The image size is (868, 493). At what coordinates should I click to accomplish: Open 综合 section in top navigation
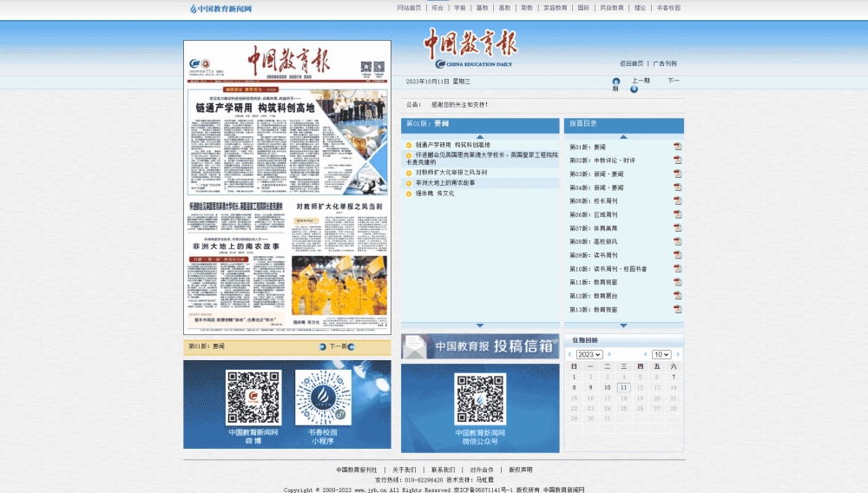[x=437, y=8]
